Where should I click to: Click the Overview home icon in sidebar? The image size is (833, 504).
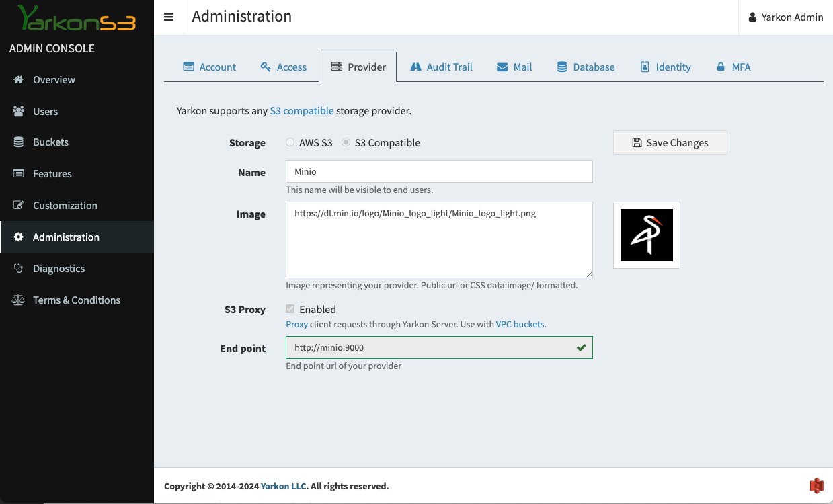[x=19, y=79]
